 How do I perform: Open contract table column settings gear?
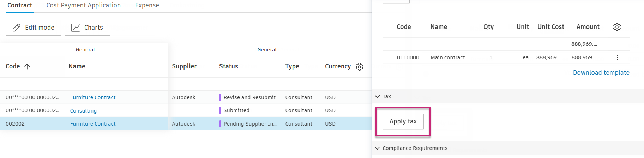tap(359, 67)
